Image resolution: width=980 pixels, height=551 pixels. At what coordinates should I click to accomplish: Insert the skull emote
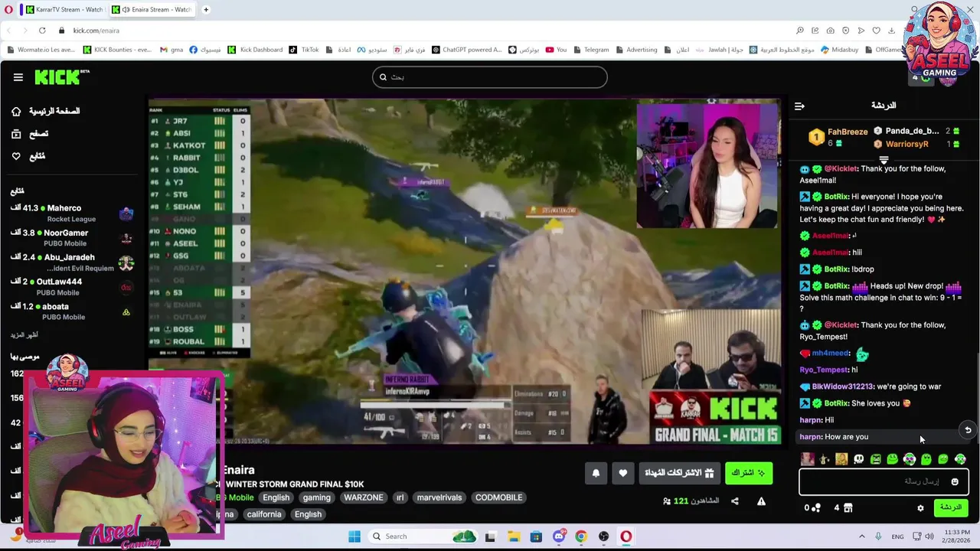click(x=858, y=459)
